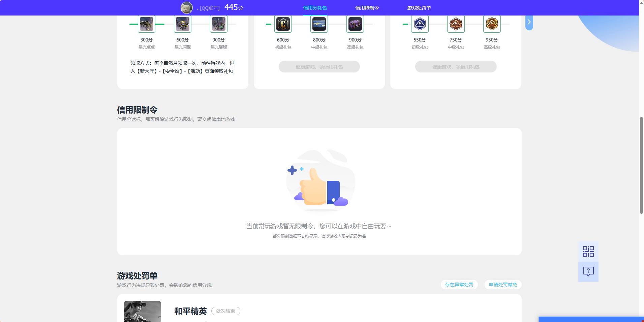Click the [QQ账号] label in header
Screen dimensions: 644x322
(x=210, y=8)
